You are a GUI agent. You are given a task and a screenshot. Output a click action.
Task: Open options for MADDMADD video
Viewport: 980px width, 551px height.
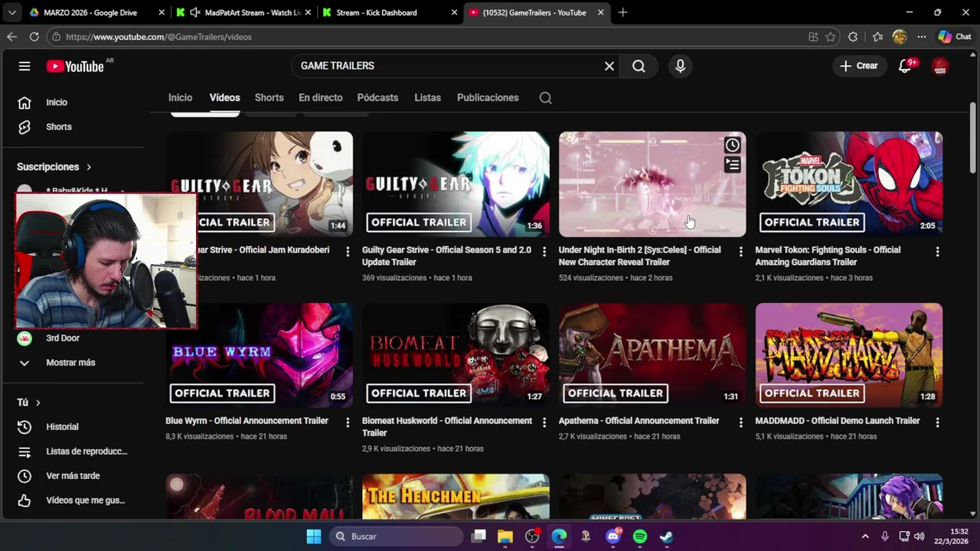[937, 422]
